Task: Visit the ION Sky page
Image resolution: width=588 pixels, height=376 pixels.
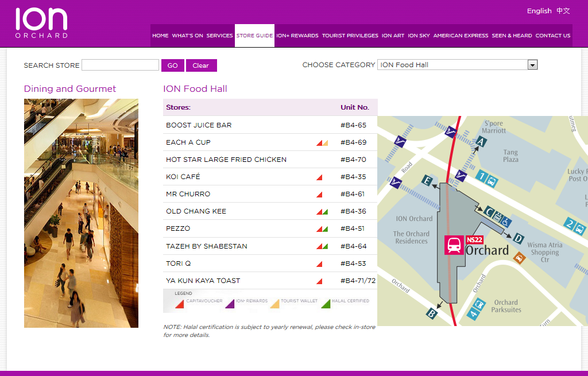Action: 419,36
